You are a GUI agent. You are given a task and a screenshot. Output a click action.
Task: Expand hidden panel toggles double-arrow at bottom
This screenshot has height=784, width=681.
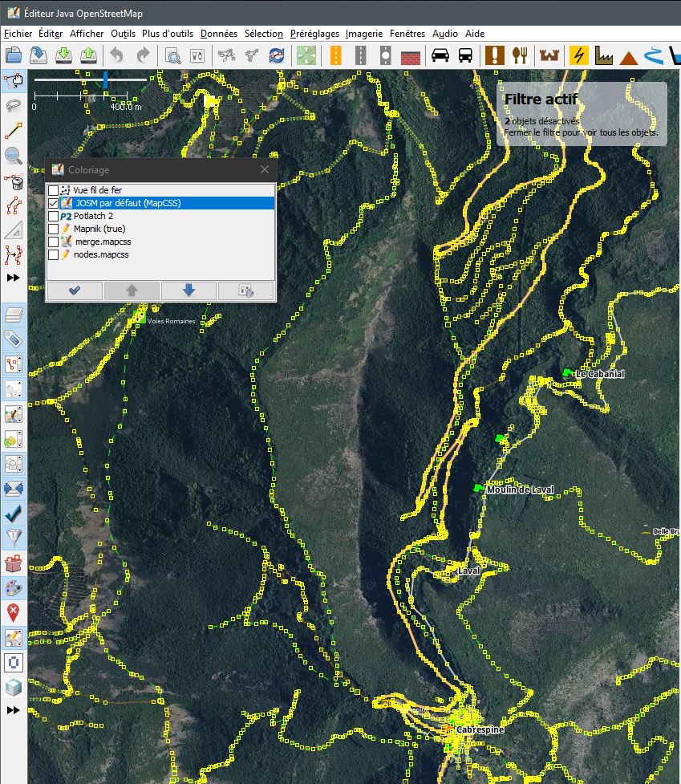pyautogui.click(x=14, y=710)
